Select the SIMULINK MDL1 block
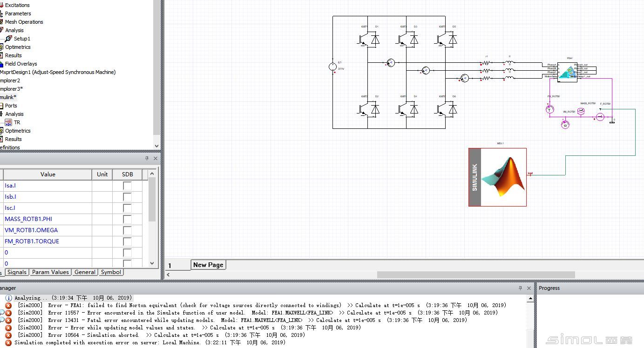 click(x=497, y=177)
